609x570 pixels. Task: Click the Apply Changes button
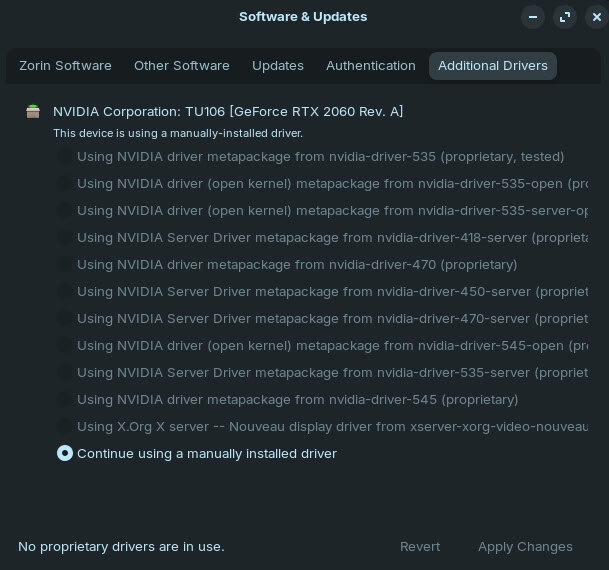pyautogui.click(x=525, y=546)
